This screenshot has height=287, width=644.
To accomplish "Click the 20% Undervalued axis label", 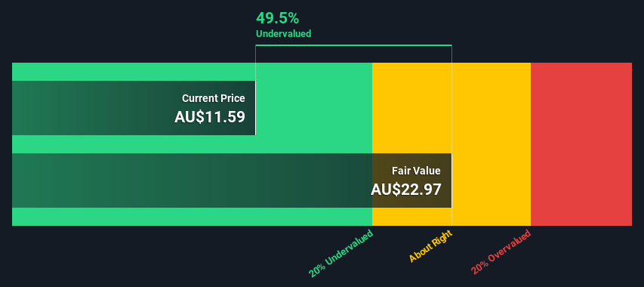I will tap(341, 253).
